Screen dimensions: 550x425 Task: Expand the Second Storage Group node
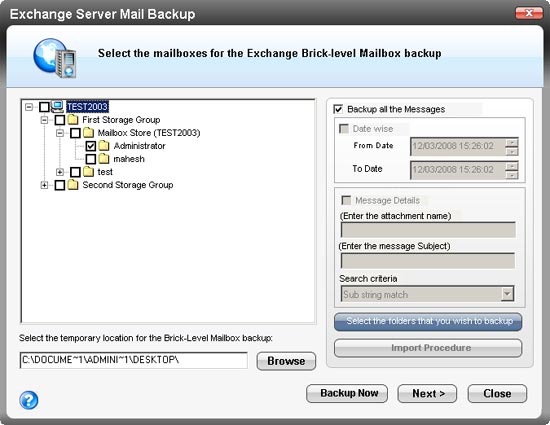point(44,185)
